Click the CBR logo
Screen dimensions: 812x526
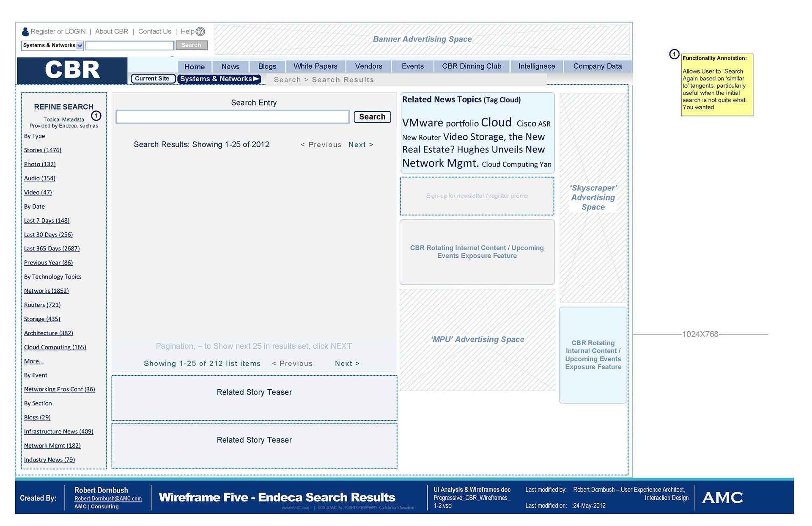[72, 70]
